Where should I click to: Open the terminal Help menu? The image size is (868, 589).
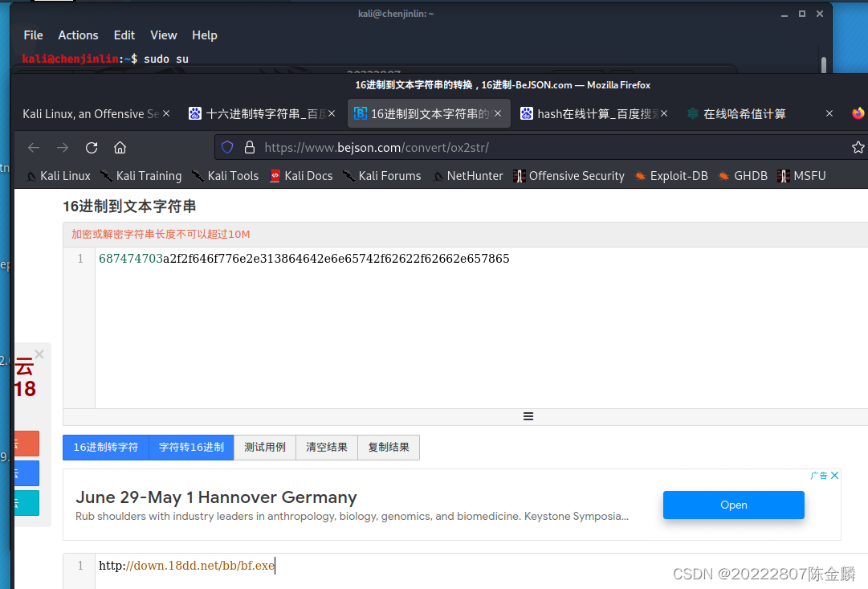click(x=204, y=35)
